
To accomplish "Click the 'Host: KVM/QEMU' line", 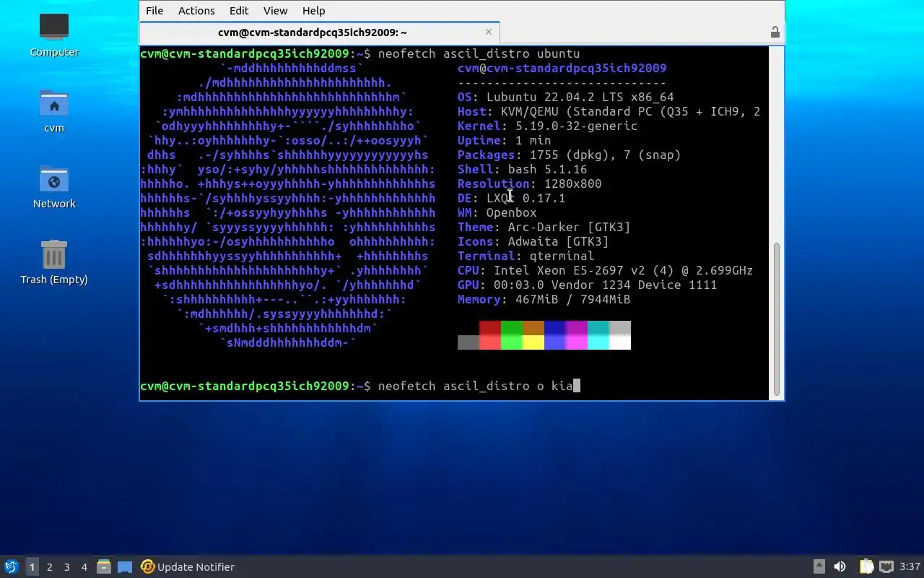I will (609, 111).
